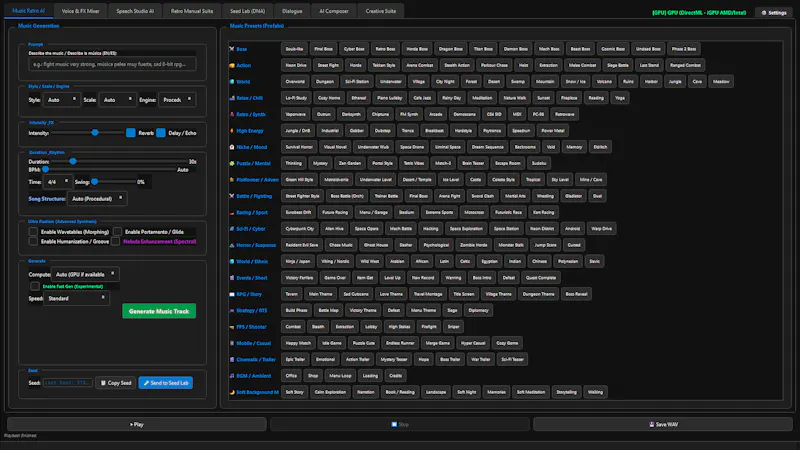Check Enable Fast Gen (Experimental)

pyautogui.click(x=35, y=286)
